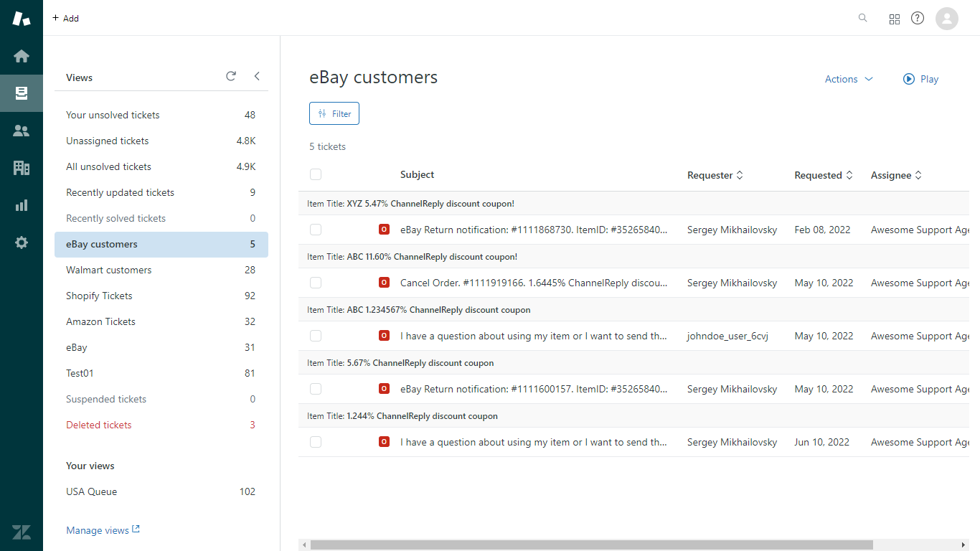The width and height of the screenshot is (980, 551).
Task: Open Amazon Tickets view
Action: tap(161, 321)
